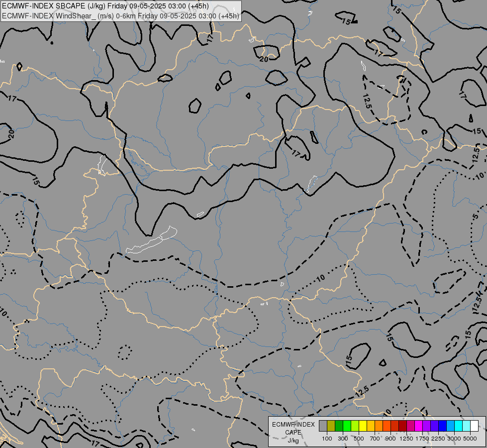Pick the pure blue legend swatch

coord(442,426)
